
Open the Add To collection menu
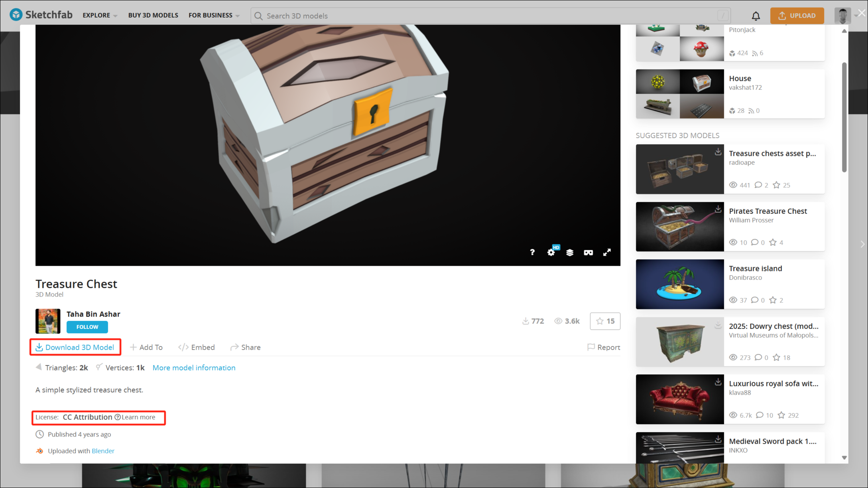pos(146,347)
